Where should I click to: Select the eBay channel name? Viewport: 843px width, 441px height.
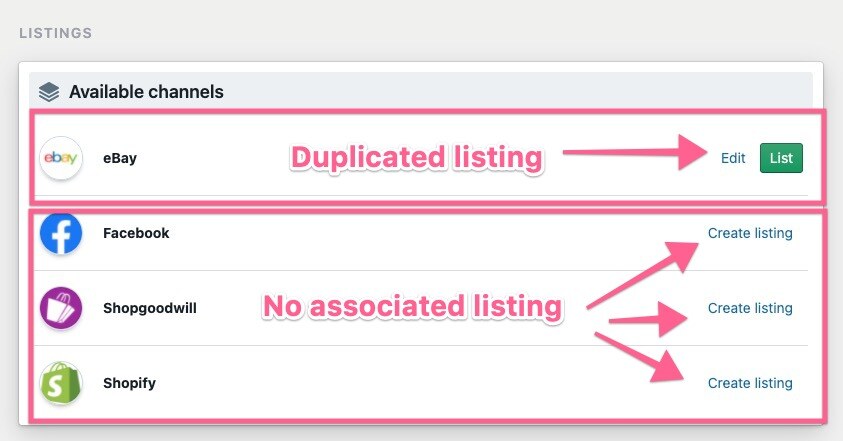(120, 158)
